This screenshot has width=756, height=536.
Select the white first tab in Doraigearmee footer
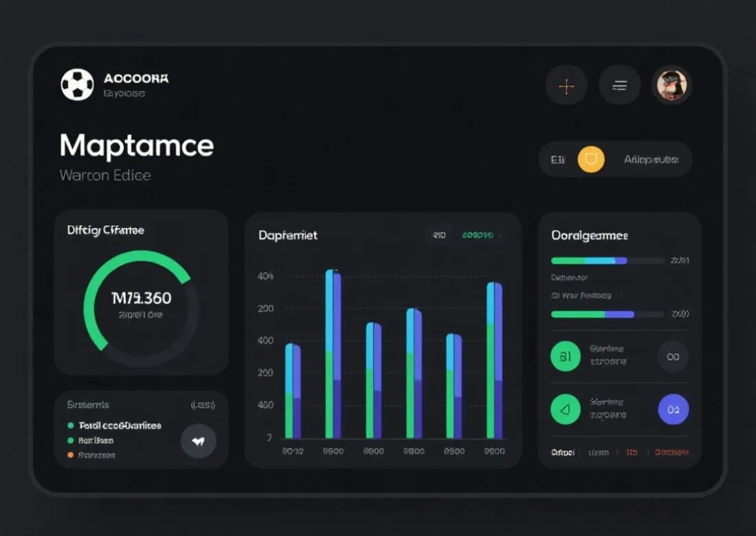pos(564,452)
